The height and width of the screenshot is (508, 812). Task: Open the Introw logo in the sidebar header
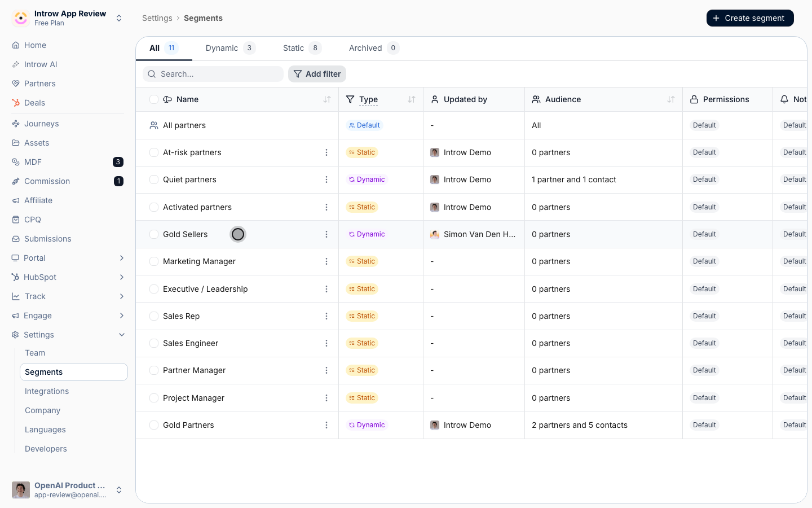coord(21,18)
